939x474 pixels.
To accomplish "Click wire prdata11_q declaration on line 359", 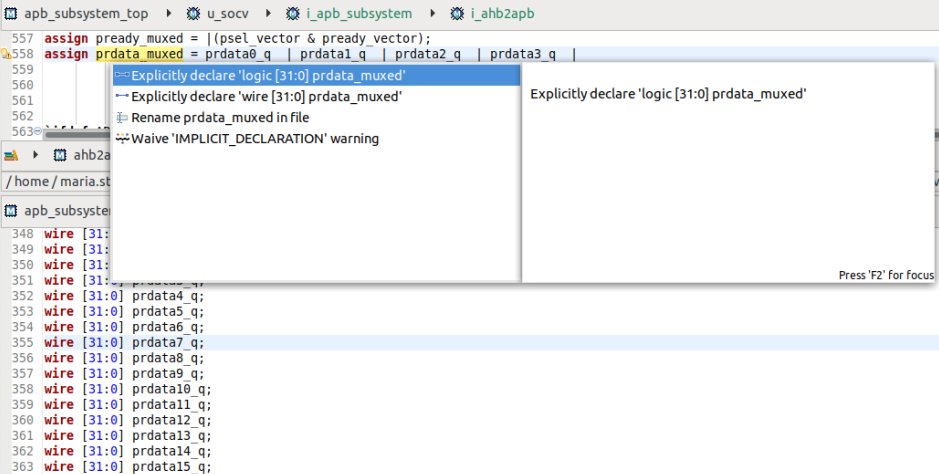I will click(x=128, y=405).
